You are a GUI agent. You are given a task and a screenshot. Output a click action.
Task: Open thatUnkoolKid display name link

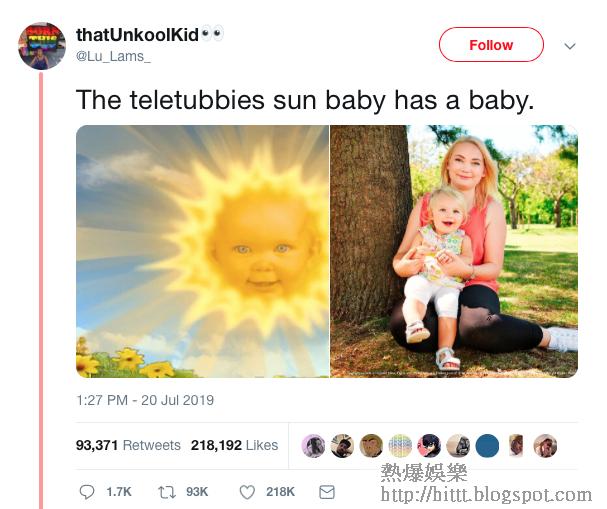137,35
